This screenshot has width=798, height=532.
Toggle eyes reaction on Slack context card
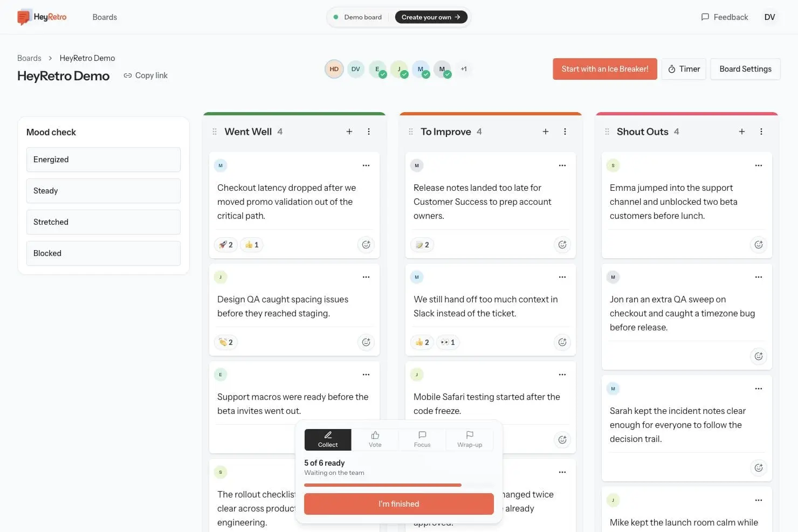point(448,342)
